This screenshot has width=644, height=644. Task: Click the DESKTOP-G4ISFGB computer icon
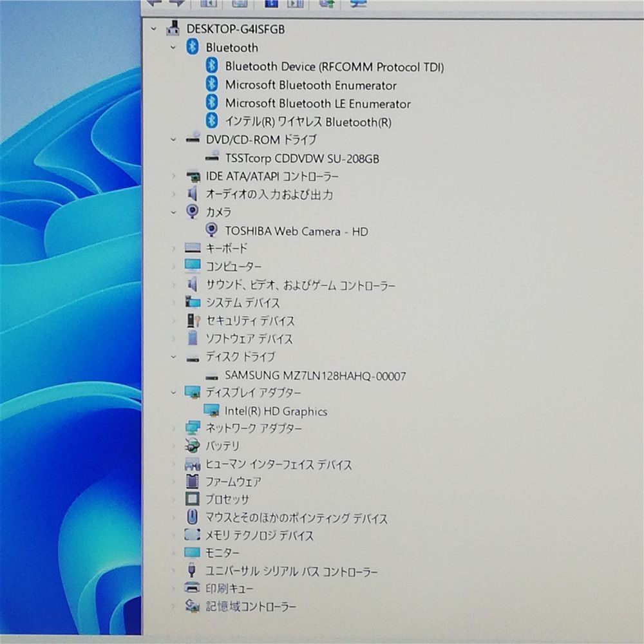point(173,28)
